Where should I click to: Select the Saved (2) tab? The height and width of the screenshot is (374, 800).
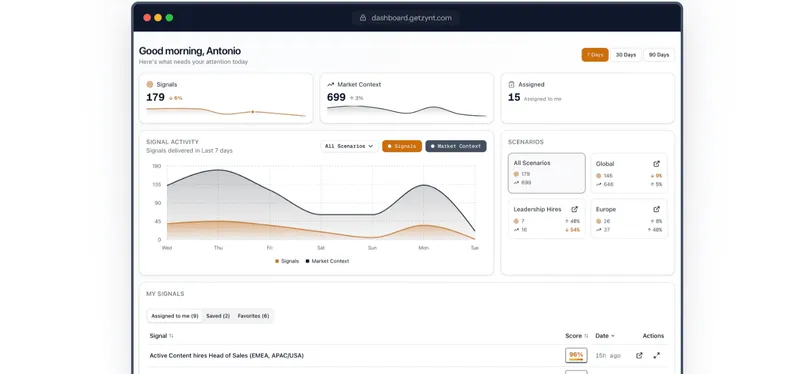pos(218,316)
